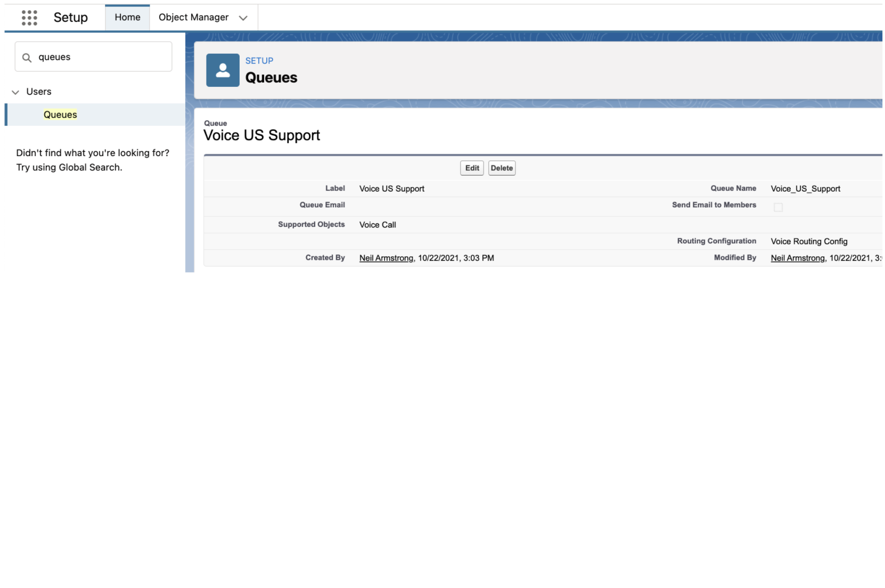Click the magnifier icon in Quick Find
The height and width of the screenshot is (588, 885).
27,56
